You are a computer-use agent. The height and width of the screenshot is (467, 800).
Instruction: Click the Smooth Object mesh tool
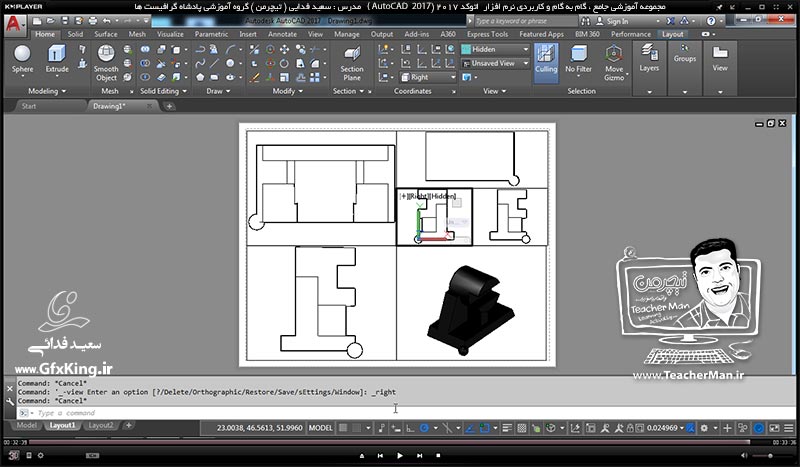[x=106, y=63]
